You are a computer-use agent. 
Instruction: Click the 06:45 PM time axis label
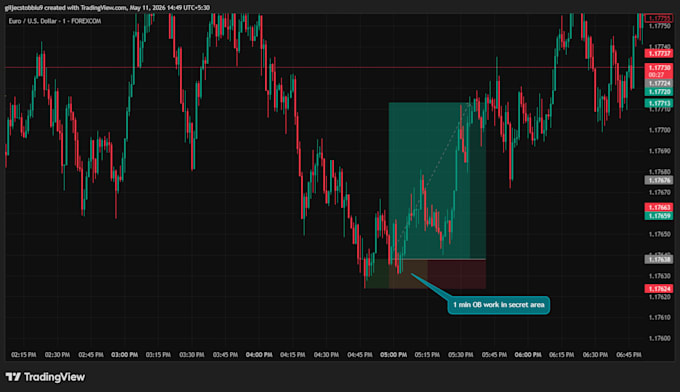coord(628,355)
